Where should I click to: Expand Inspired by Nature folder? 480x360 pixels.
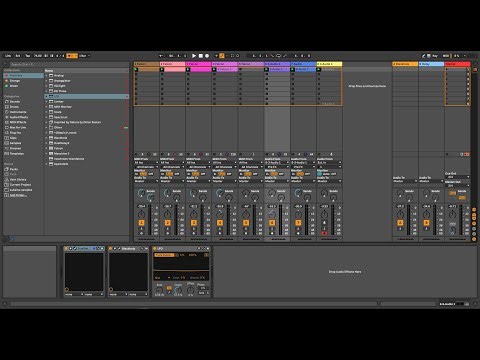point(47,122)
